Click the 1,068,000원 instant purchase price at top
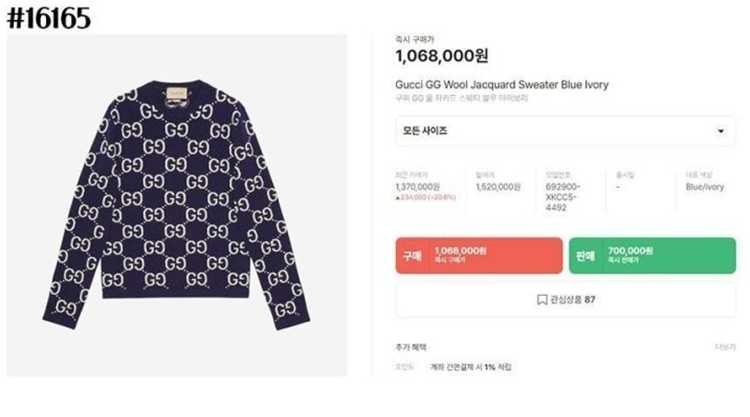This screenshot has width=750, height=417. [441, 56]
